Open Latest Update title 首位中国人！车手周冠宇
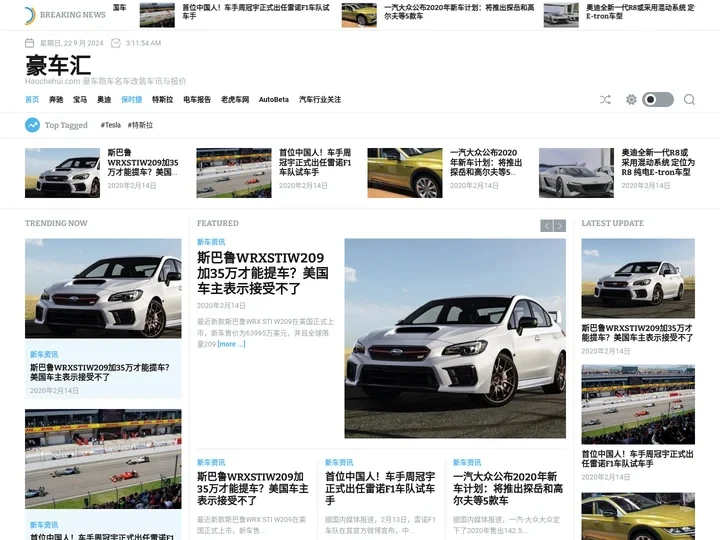 (x=637, y=459)
